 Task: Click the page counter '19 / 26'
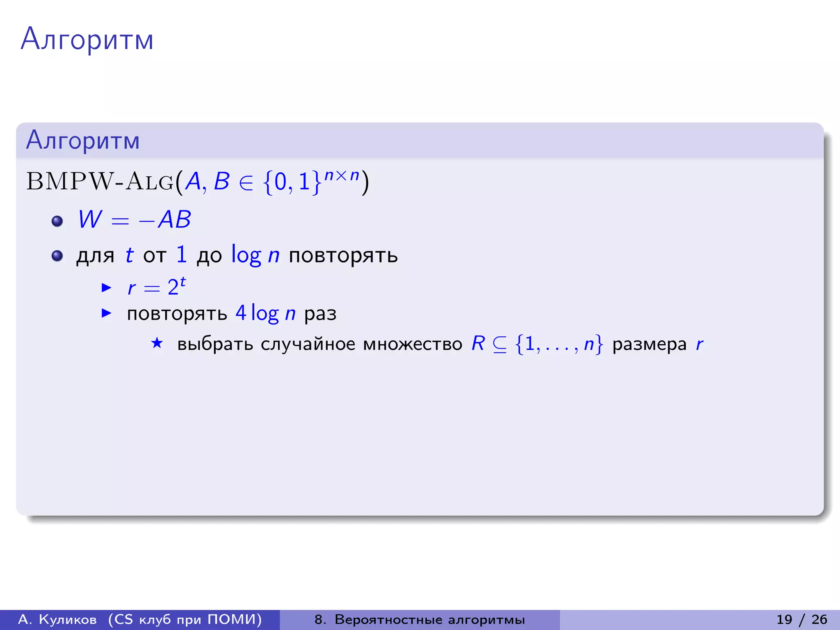tap(802, 619)
